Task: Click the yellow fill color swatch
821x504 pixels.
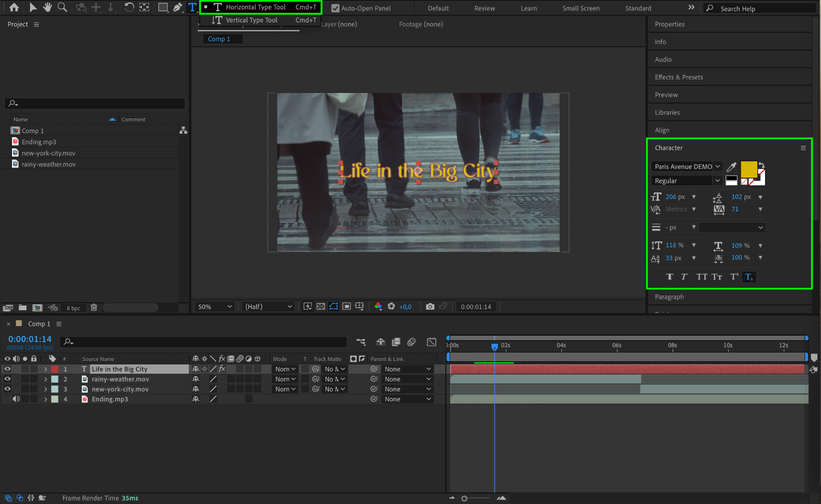Action: pos(748,169)
